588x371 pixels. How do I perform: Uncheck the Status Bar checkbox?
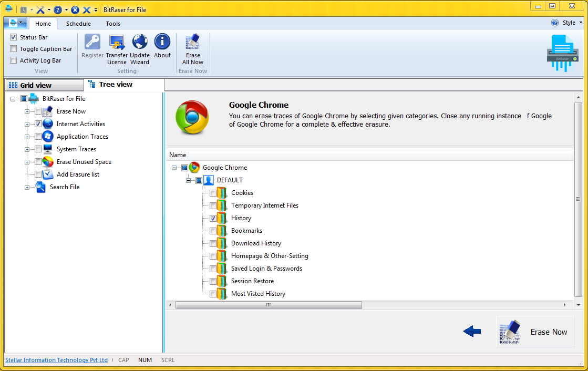point(14,37)
